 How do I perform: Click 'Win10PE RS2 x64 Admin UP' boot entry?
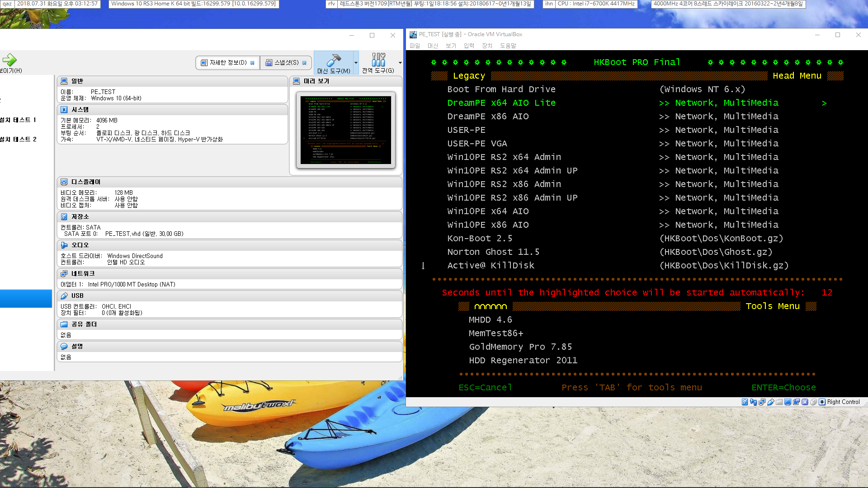pos(512,170)
